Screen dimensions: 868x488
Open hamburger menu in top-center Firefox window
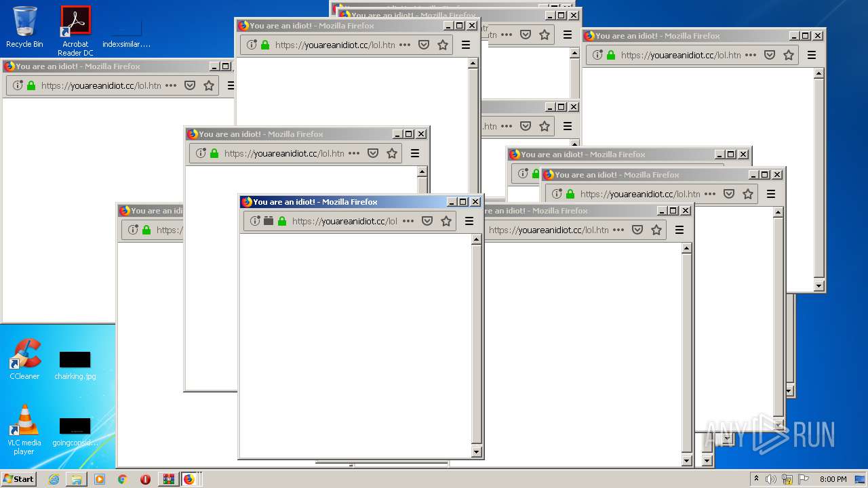coord(466,45)
